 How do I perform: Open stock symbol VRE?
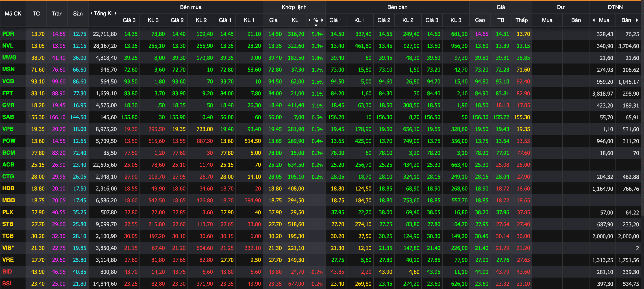click(8, 259)
